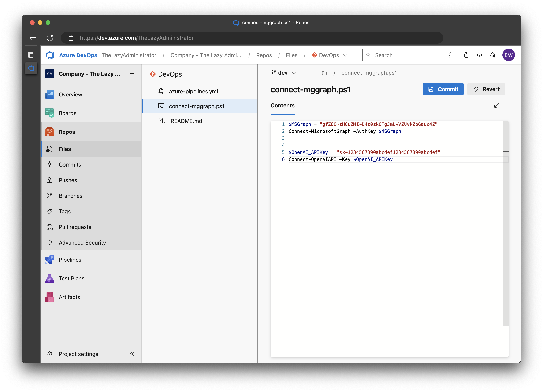This screenshot has height=392, width=543.
Task: Select connect-mggraph.ps1 in file tree
Action: [199, 106]
